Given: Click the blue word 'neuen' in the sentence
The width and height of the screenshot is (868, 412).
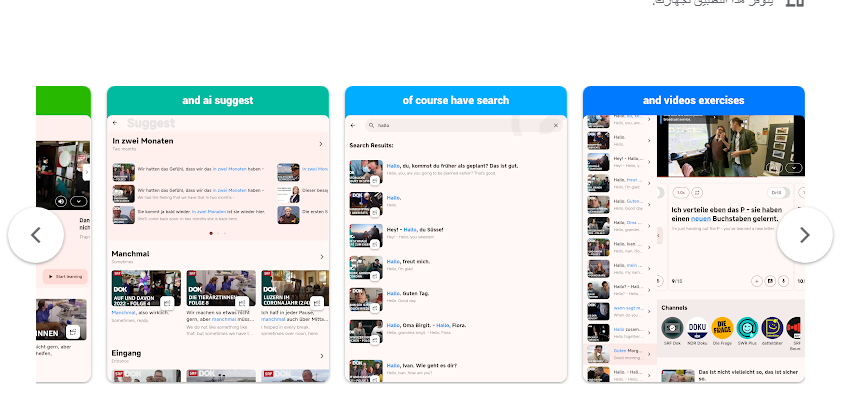Looking at the screenshot, I should [700, 219].
